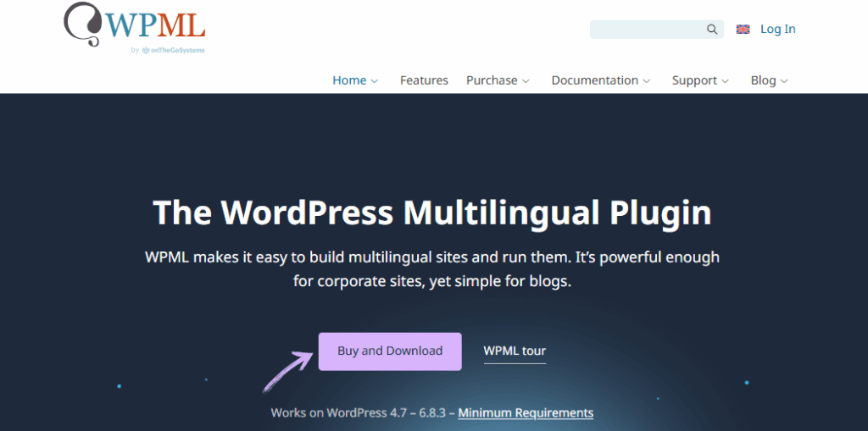Open the Log In link

click(778, 30)
